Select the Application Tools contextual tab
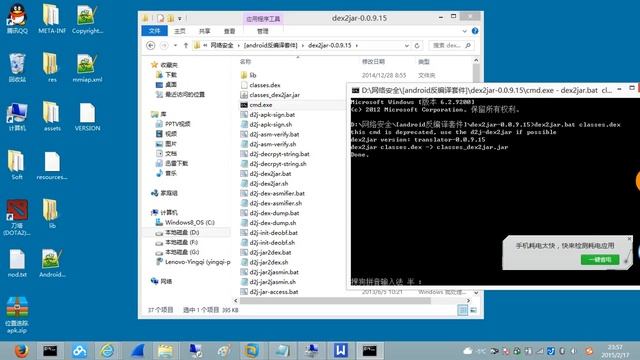Image resolution: width=640 pixels, height=360 pixels. click(263, 19)
